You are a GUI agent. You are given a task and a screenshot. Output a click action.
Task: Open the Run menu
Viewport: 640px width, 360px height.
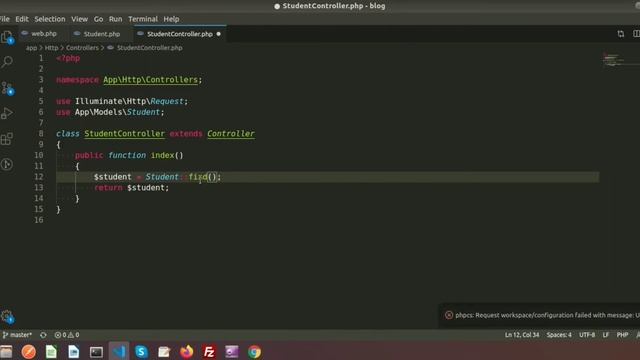116,19
